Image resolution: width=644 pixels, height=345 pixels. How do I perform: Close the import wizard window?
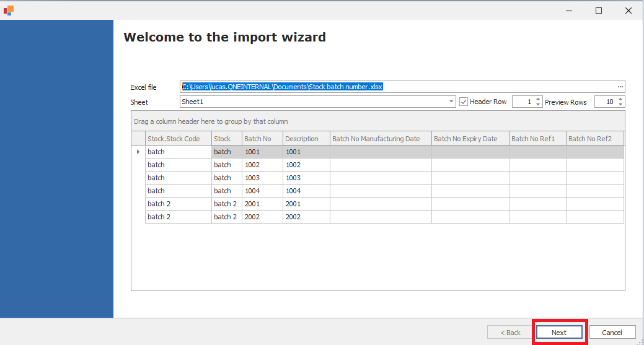629,11
